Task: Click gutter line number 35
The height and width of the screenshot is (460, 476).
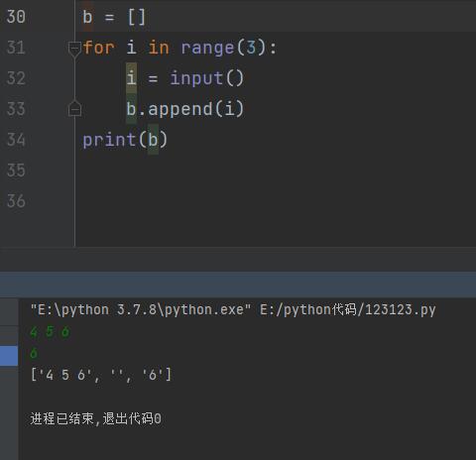Action: 16,171
